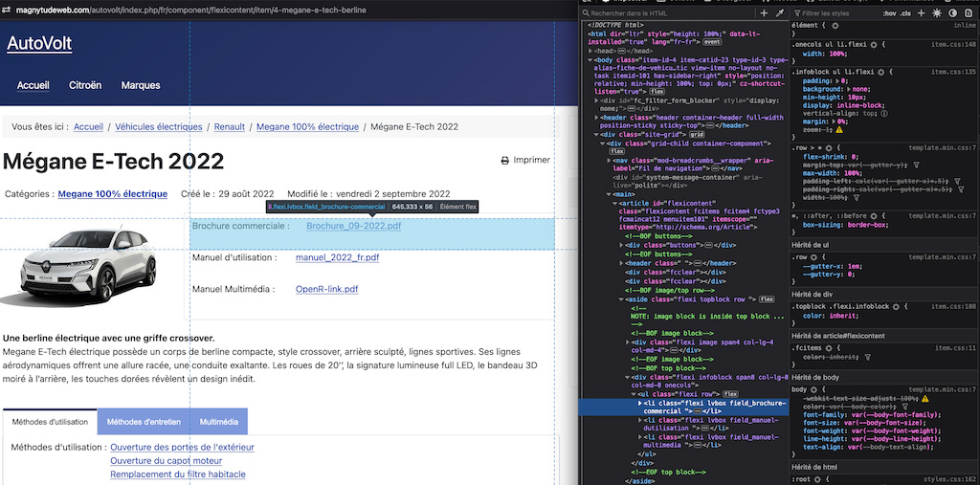Click the magnifier icon in HTML search box
The image size is (980, 485).
pos(586,13)
